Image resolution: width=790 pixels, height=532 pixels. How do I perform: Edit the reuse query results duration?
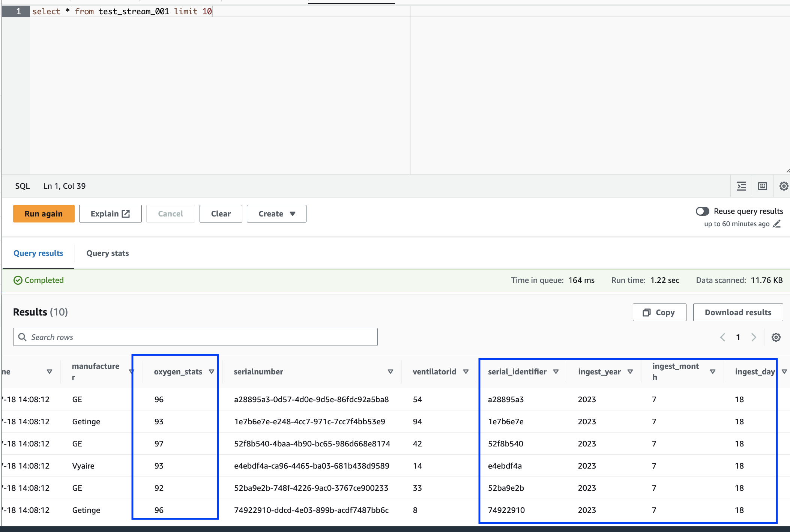[x=777, y=224]
